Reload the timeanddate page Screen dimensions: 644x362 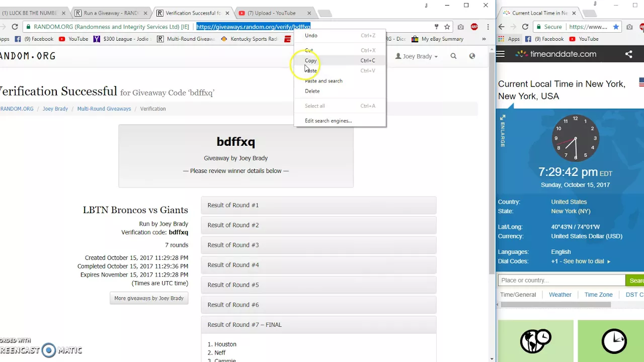(525, 27)
